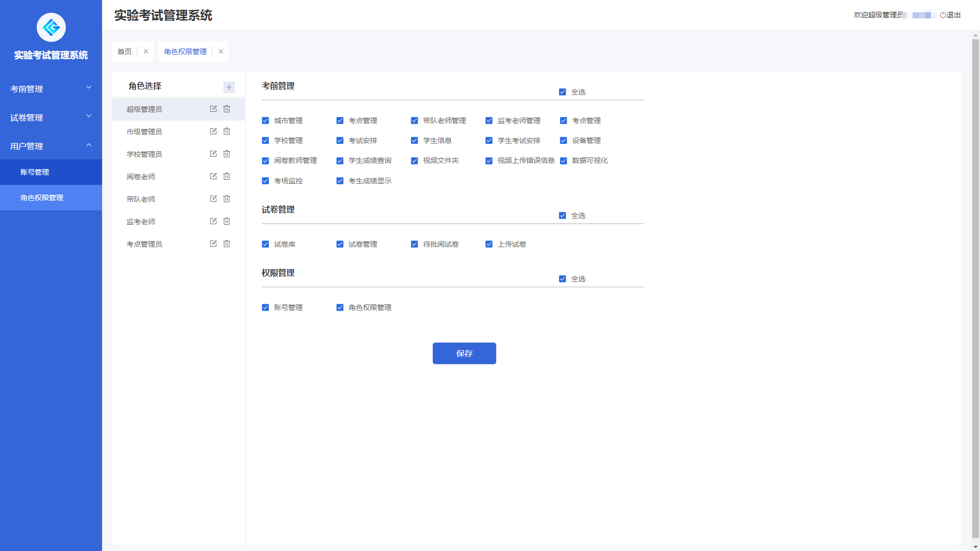The height and width of the screenshot is (551, 980).
Task: Expand the 试卷管理 sidebar menu
Action: [x=51, y=117]
